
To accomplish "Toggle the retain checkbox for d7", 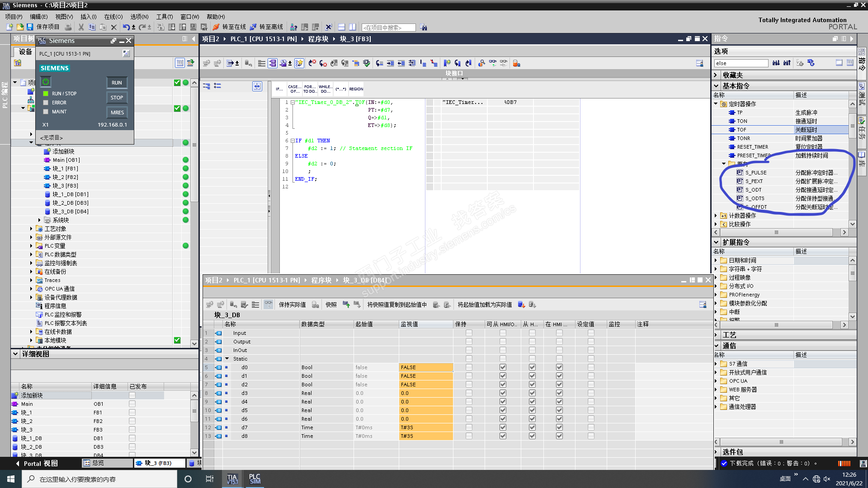I will (x=469, y=427).
